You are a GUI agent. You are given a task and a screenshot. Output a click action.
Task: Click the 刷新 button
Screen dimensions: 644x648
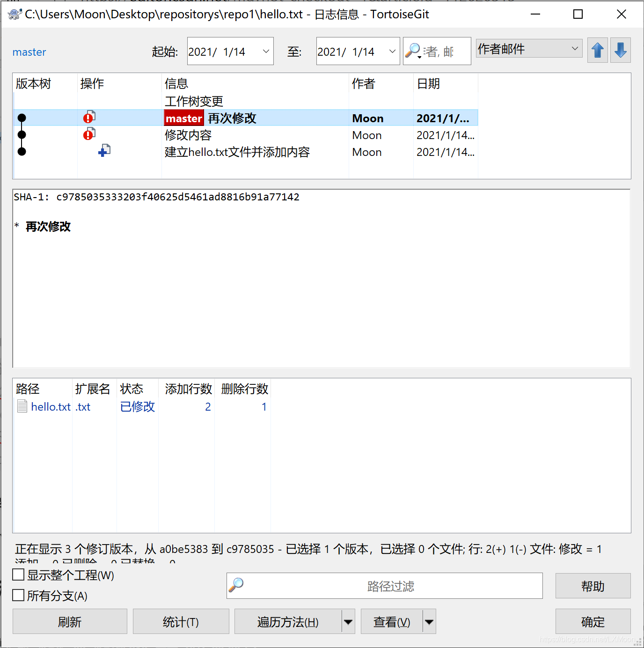click(x=70, y=621)
